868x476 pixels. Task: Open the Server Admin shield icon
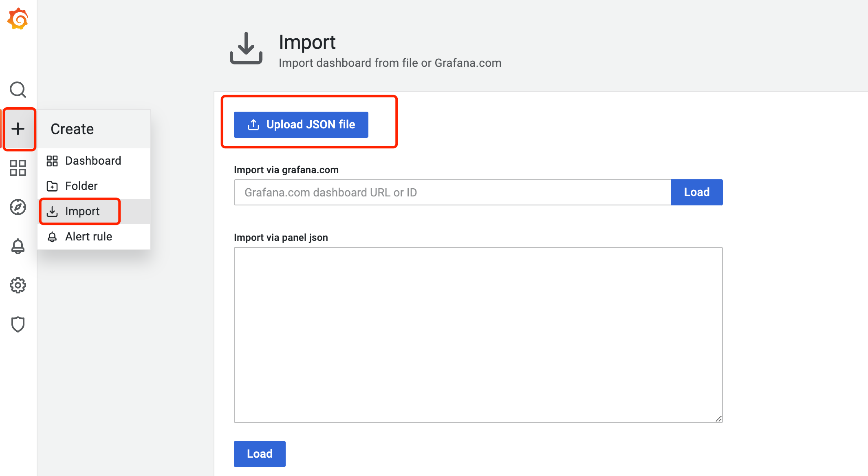tap(18, 324)
